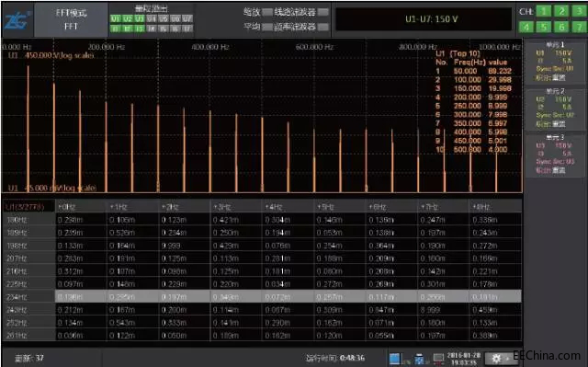This screenshot has height=367, width=588.
Task: Select the highlighted 234Hz table row
Action: tap(262, 297)
